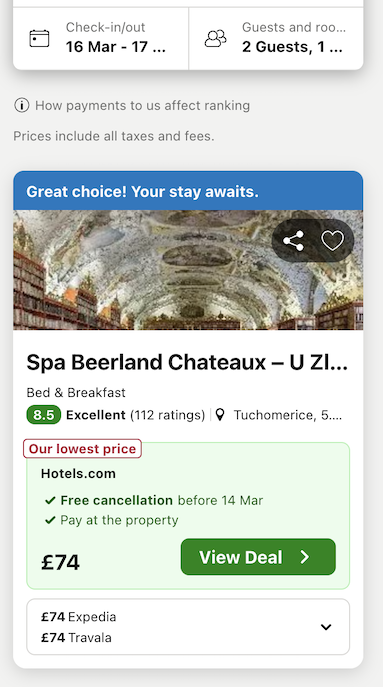The image size is (383, 687).
Task: Share this hotel via the share icon
Action: [x=293, y=241]
